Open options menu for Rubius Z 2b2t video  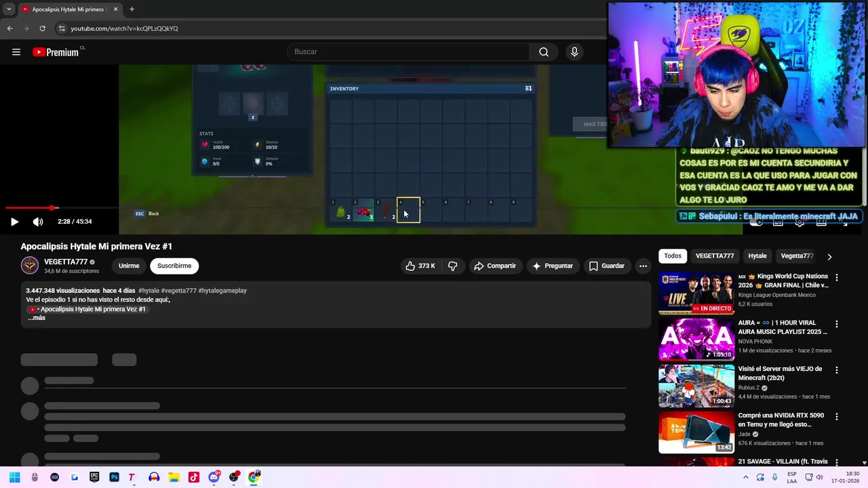click(x=837, y=370)
